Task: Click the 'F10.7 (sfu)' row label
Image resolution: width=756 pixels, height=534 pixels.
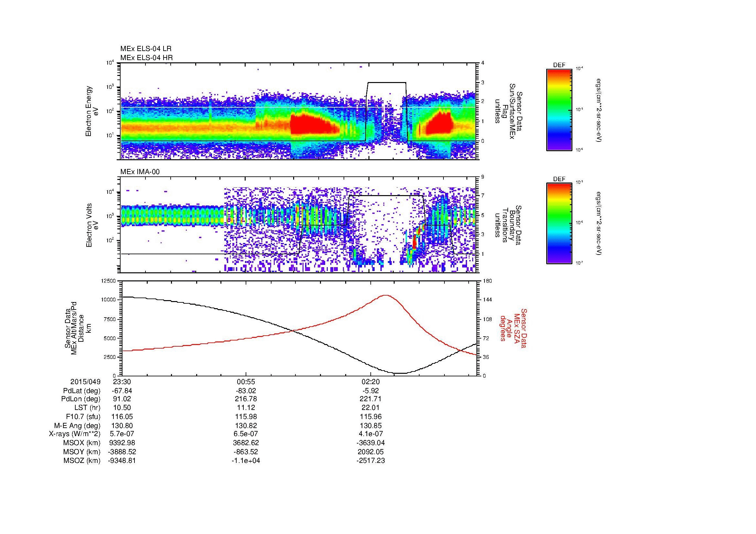Action: (83, 416)
